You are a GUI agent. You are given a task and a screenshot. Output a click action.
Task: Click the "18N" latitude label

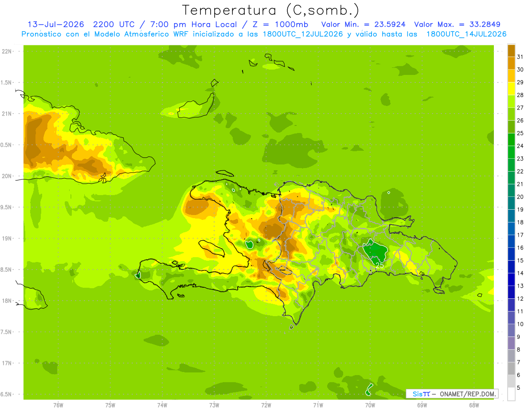6,301
